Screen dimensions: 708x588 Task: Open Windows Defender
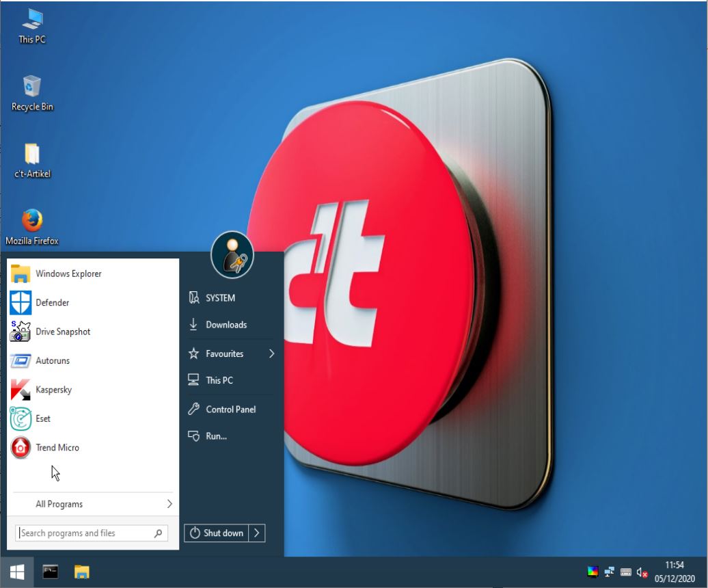pos(52,302)
